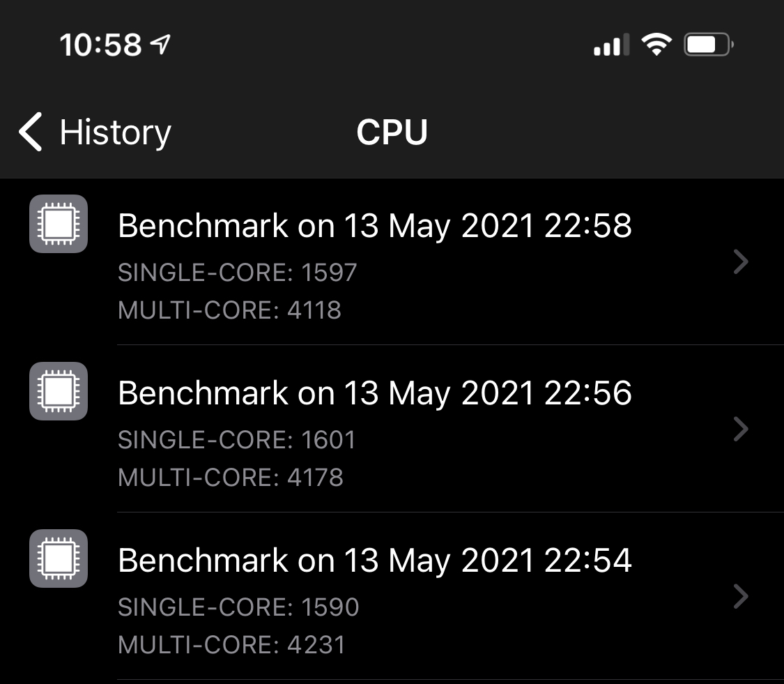
Task: Tap the back chevron arrow icon
Action: pos(31,132)
